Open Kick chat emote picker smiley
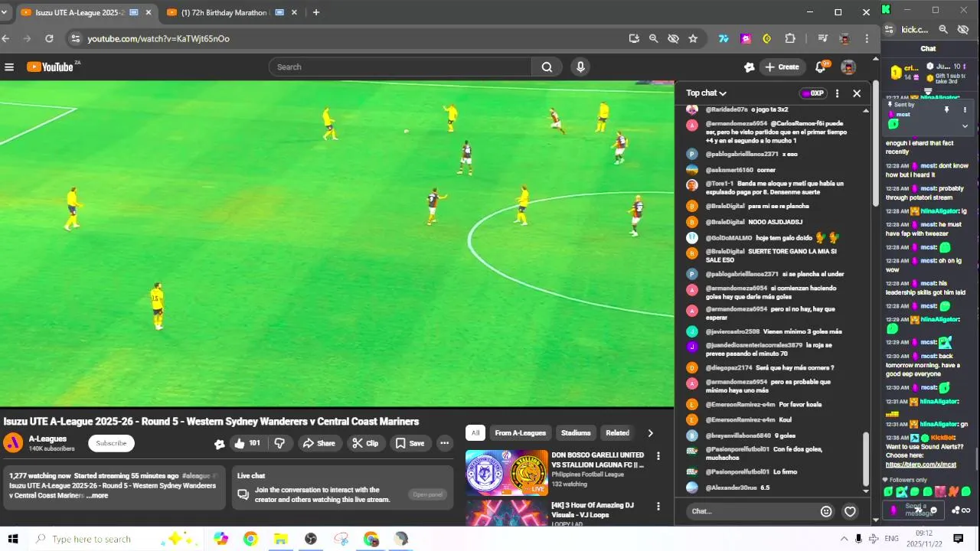The image size is (980, 551). click(x=933, y=510)
